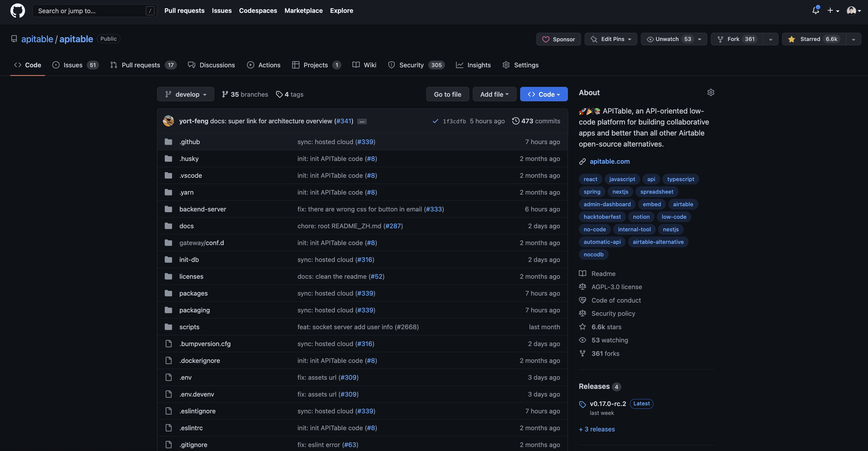Click the commit status checkmark icon

(435, 121)
